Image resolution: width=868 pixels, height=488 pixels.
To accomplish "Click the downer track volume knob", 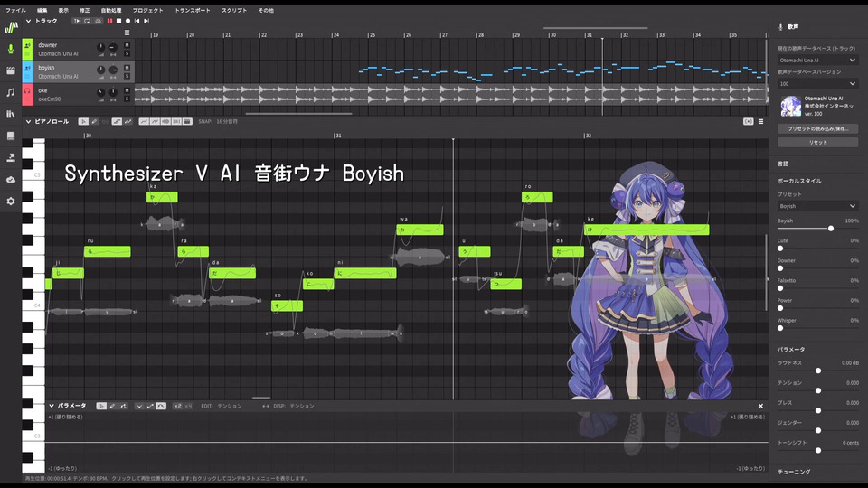I will 100,48.
